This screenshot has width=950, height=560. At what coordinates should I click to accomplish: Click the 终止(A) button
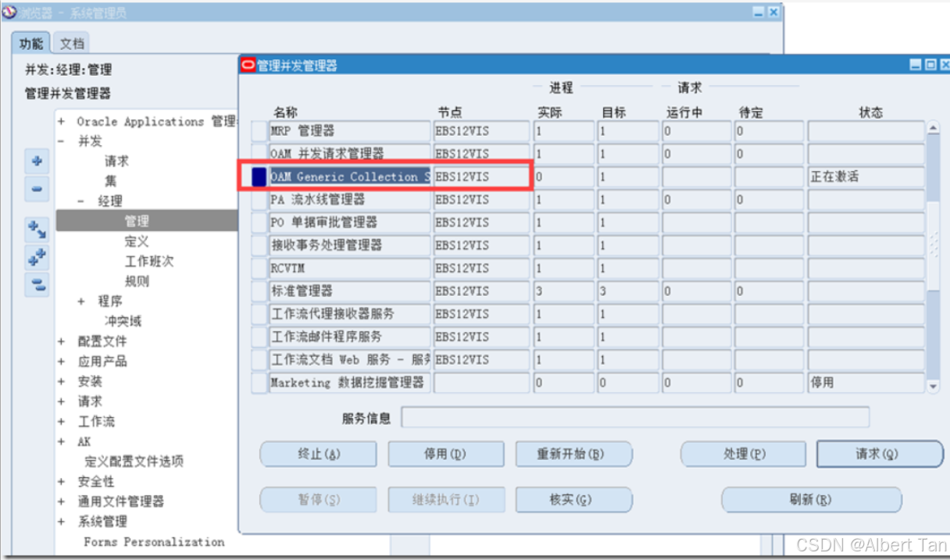coord(318,454)
